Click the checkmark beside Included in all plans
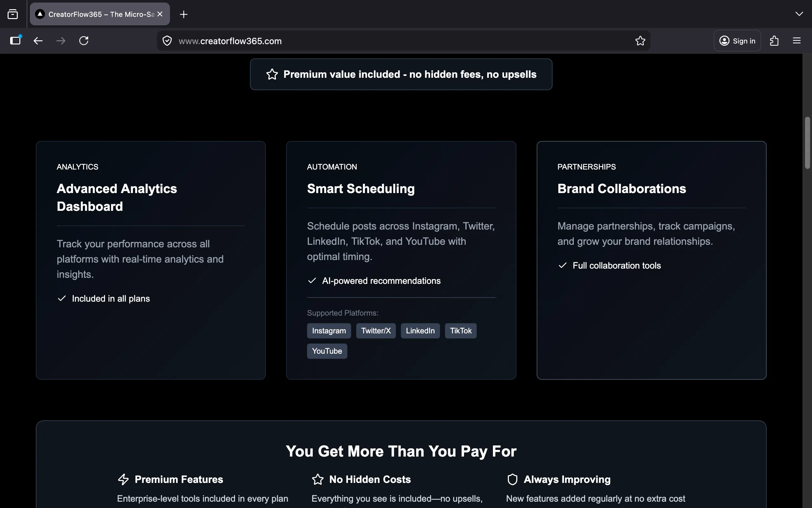812x508 pixels. [62, 298]
